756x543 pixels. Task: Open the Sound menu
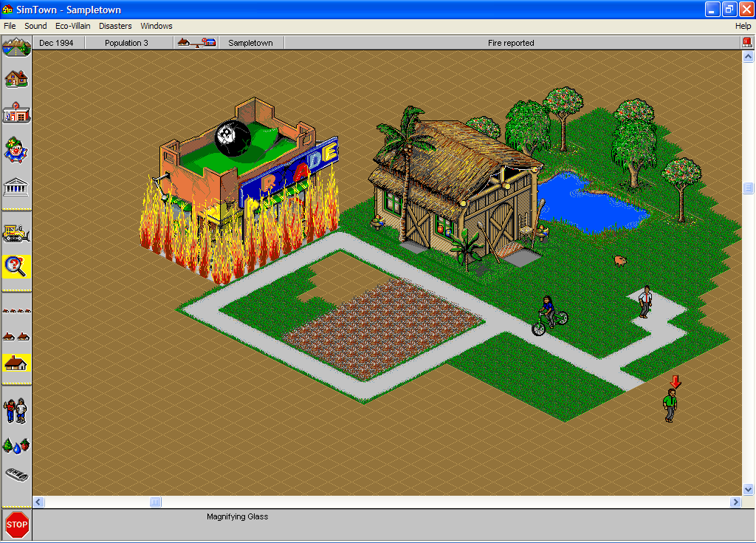click(35, 25)
